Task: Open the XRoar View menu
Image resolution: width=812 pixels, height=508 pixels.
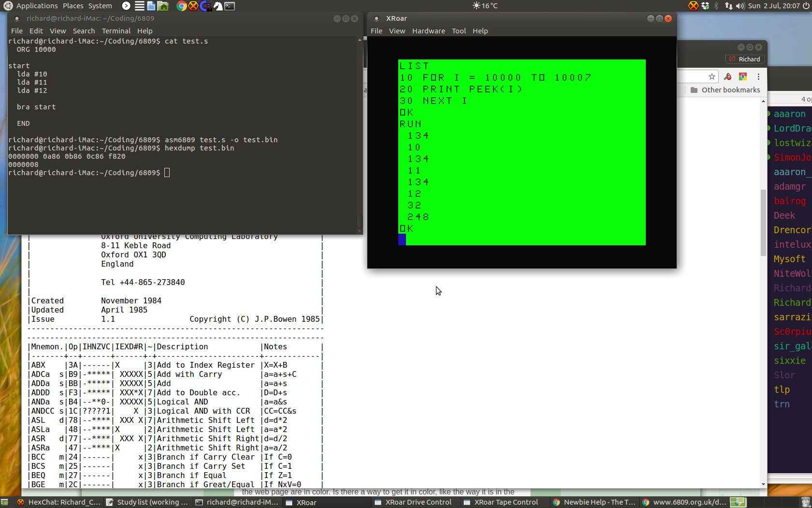Action: tap(397, 31)
